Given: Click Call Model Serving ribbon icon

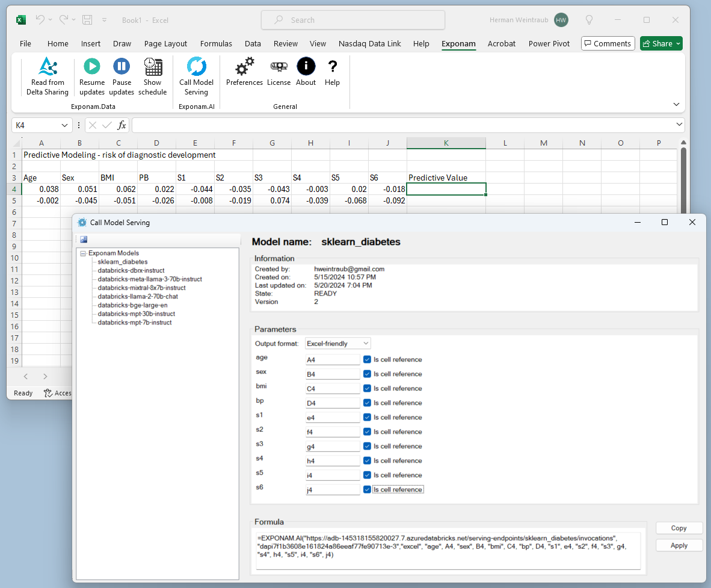Looking at the screenshot, I should tap(196, 67).
